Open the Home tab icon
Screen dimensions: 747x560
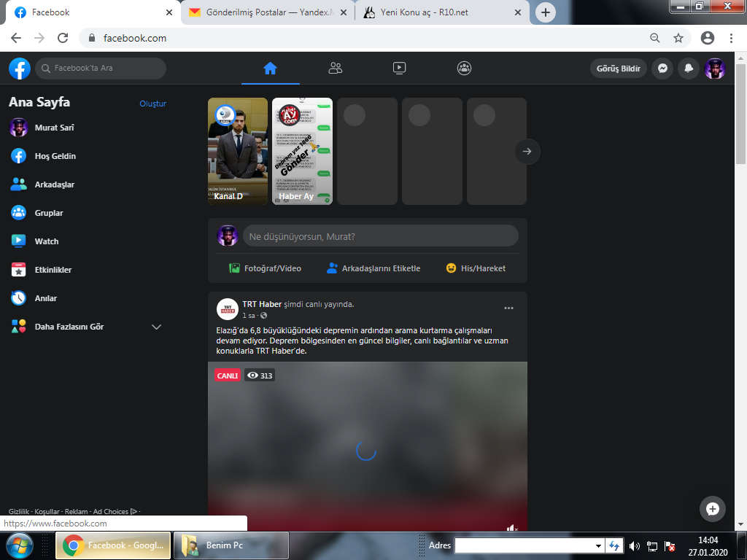[270, 69]
